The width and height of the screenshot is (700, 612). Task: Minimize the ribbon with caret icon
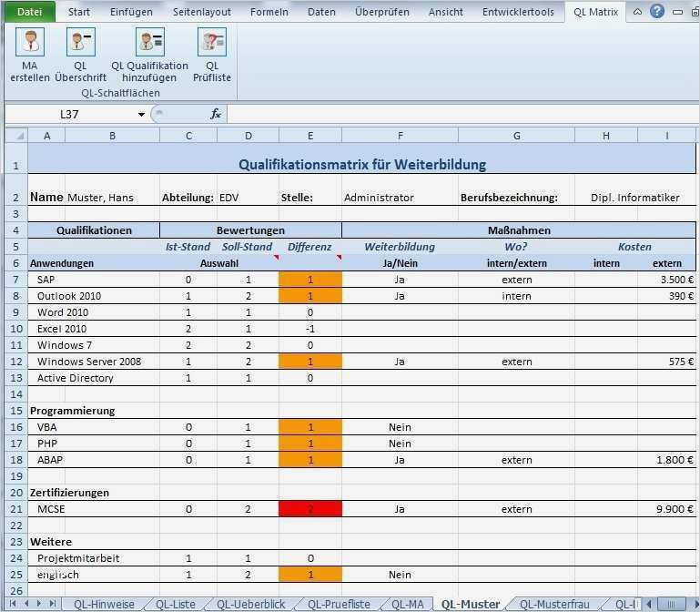[x=638, y=12]
